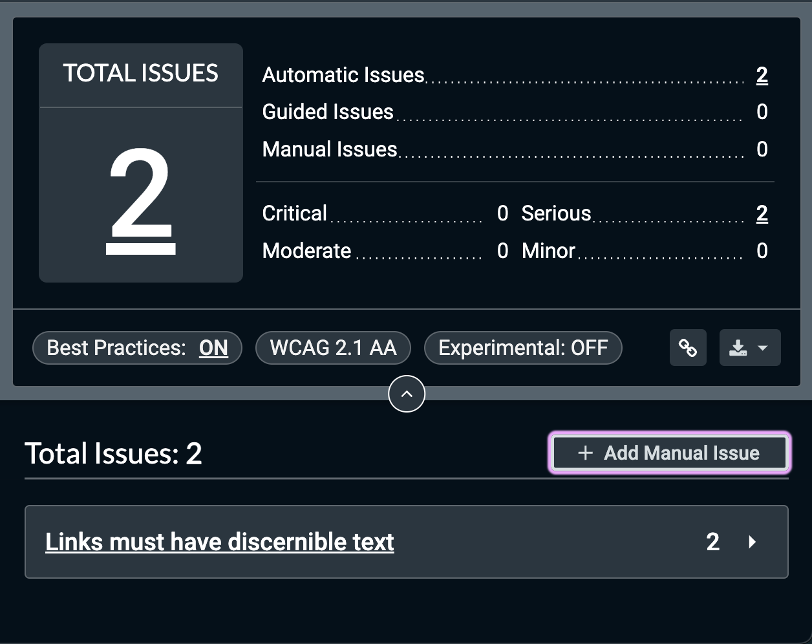Screen dimensions: 812x644
Task: Open the export options dropdown caret
Action: pos(763,348)
